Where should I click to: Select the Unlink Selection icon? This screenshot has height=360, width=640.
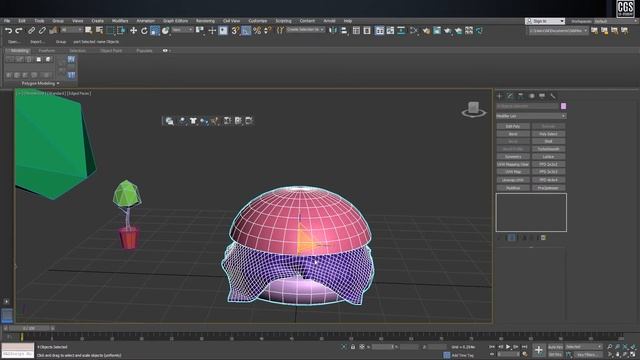pos(42,31)
